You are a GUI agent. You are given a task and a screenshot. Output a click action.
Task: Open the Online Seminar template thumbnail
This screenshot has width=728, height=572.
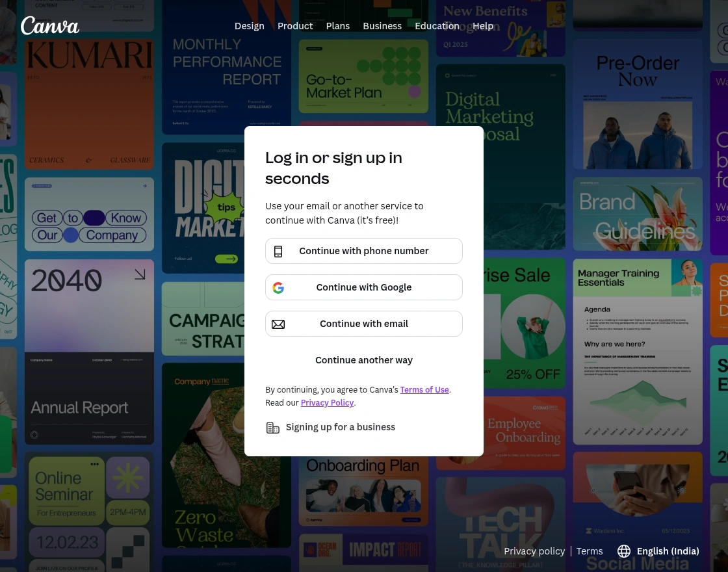pyautogui.click(x=89, y=513)
